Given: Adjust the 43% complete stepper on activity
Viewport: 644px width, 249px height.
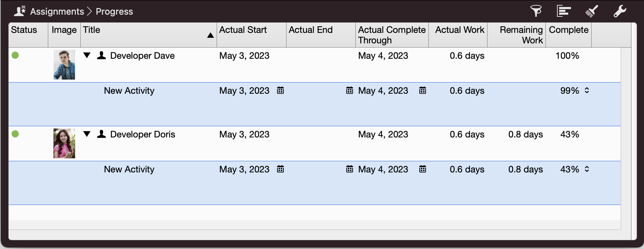Looking at the screenshot, I should pyautogui.click(x=587, y=169).
